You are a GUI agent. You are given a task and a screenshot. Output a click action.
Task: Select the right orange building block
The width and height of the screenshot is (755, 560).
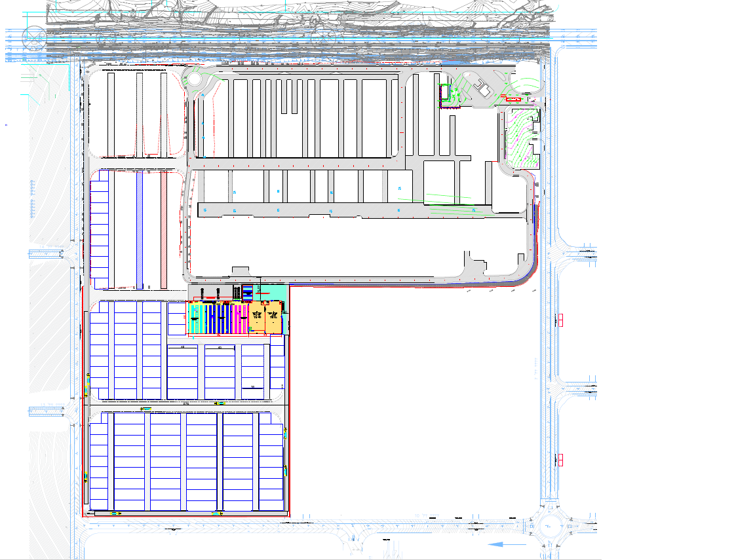click(273, 317)
